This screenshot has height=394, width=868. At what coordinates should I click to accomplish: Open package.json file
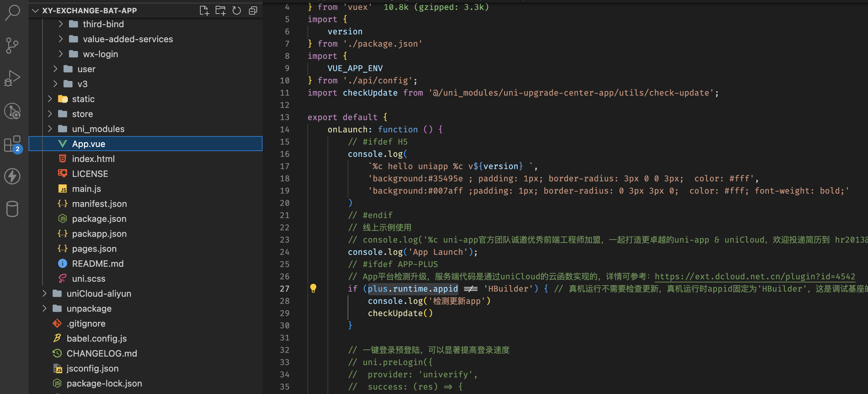tap(146, 218)
